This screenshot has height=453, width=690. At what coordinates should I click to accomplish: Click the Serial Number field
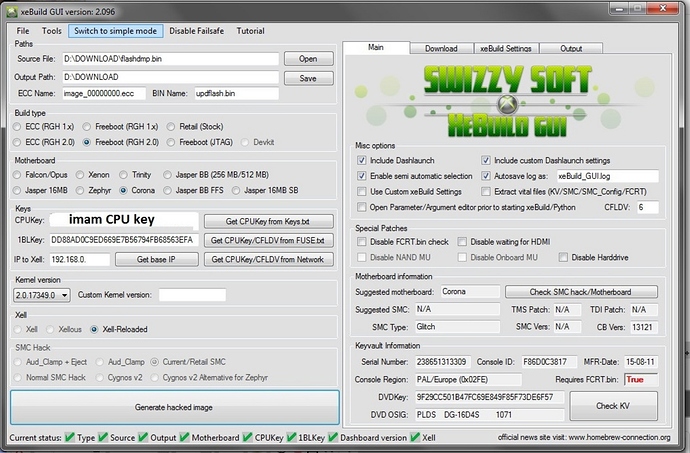443,362
